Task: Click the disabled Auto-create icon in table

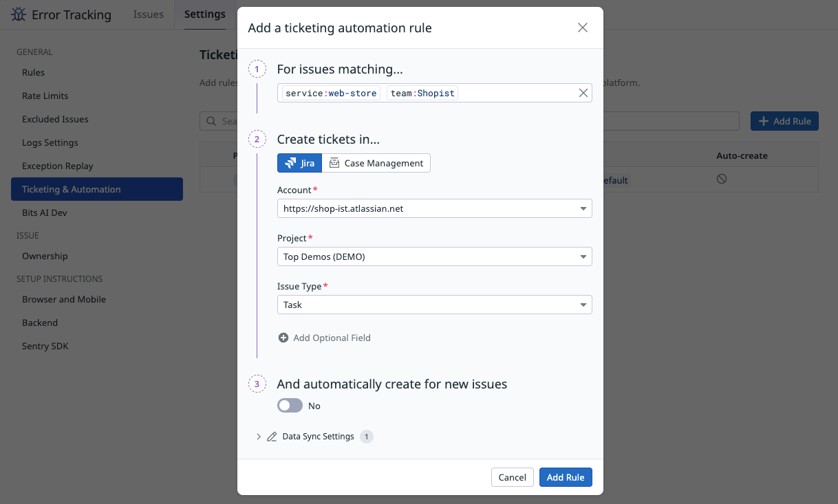Action: pyautogui.click(x=721, y=179)
